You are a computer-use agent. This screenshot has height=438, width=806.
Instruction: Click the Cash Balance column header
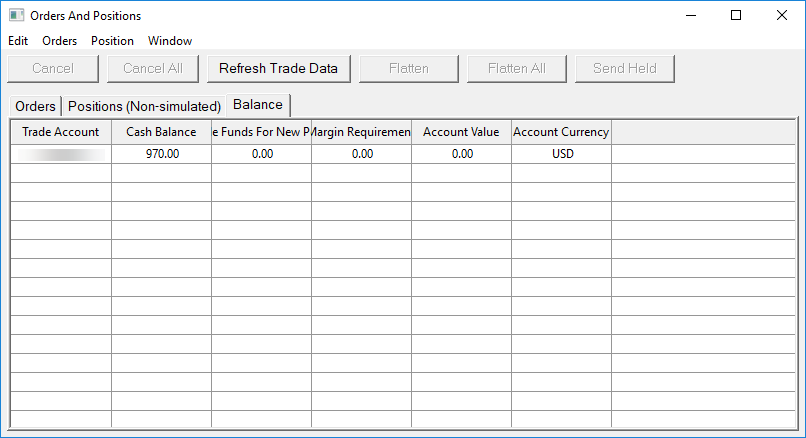[161, 132]
